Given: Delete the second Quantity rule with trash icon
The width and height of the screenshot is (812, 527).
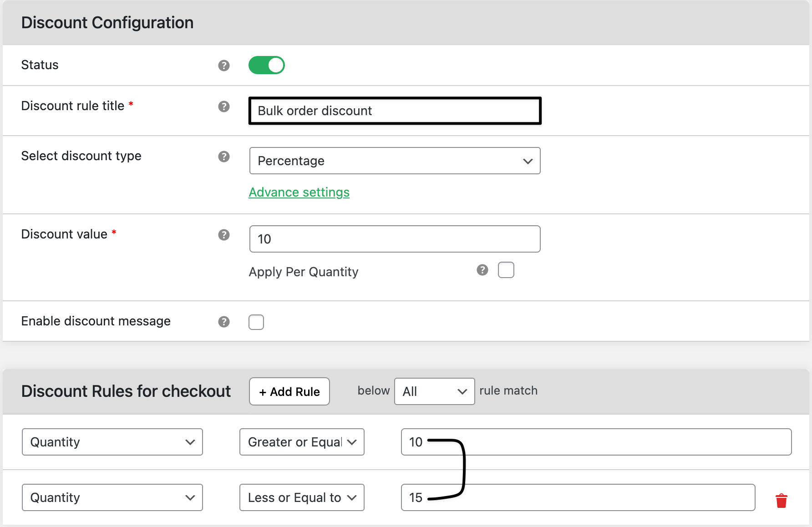Looking at the screenshot, I should click(781, 501).
